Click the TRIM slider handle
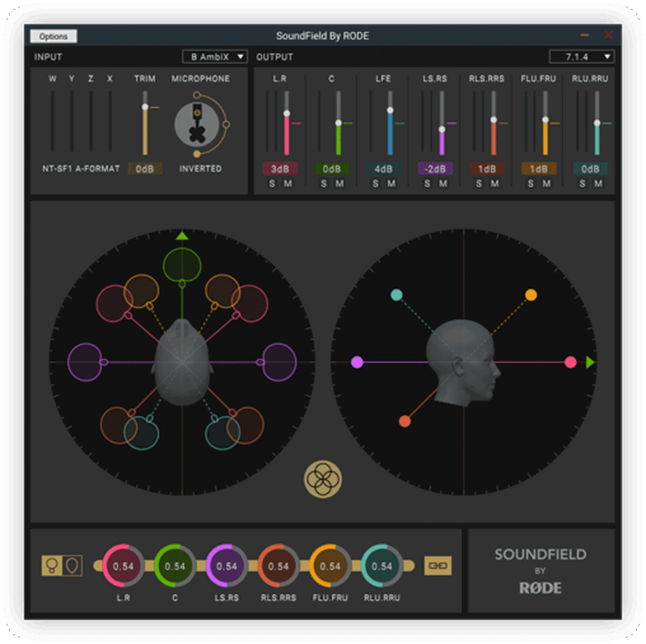 [145, 107]
